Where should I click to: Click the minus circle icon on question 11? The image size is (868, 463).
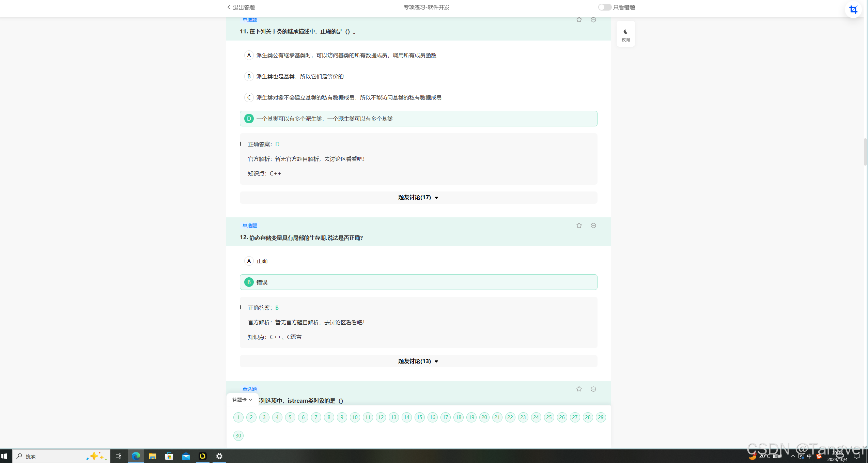pos(593,20)
